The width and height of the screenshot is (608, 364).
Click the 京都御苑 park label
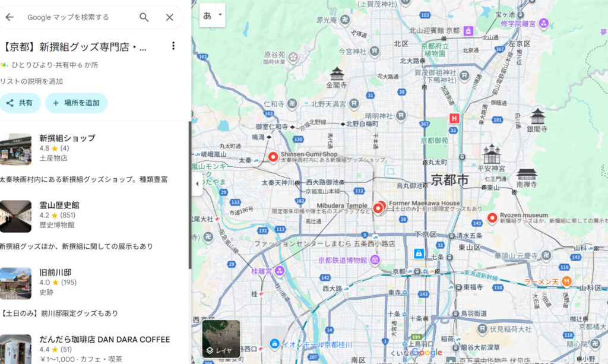(434, 140)
